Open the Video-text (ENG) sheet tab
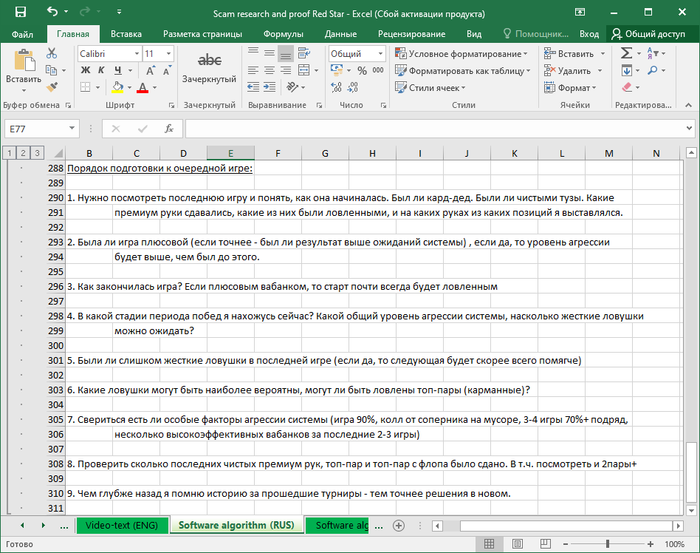 point(122,525)
